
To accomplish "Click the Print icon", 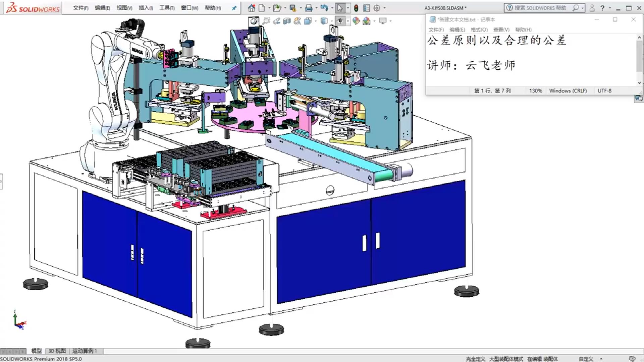I will pos(309,8).
